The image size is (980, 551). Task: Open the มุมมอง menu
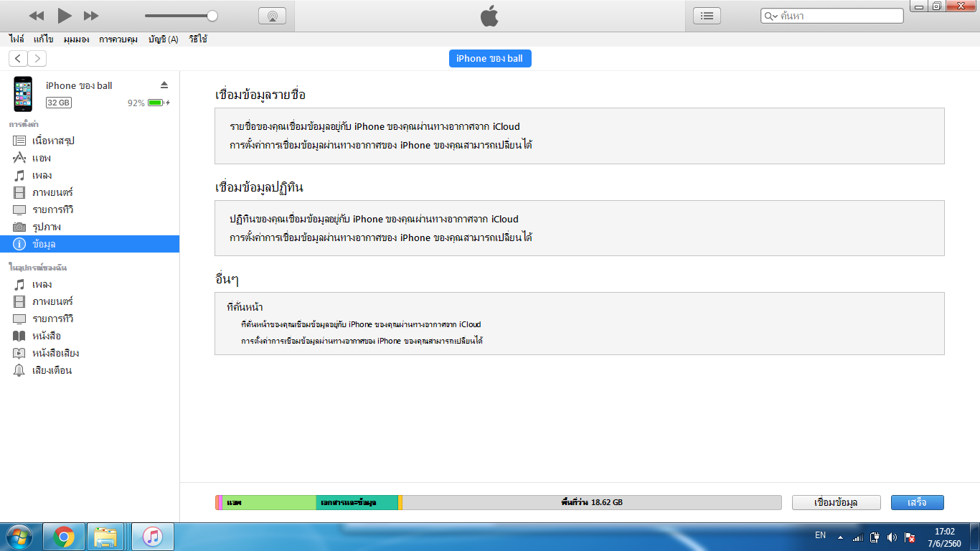(x=77, y=39)
